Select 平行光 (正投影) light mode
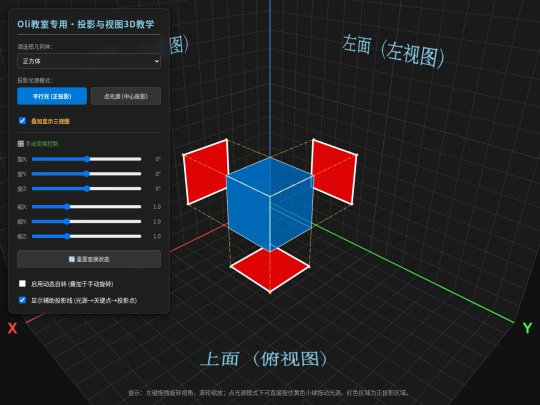The image size is (540, 405). pyautogui.click(x=52, y=96)
